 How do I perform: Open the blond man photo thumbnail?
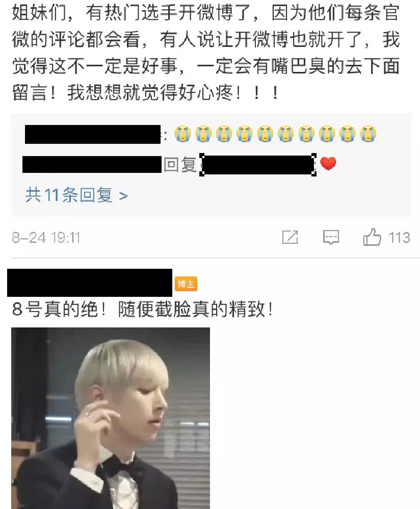pyautogui.click(x=111, y=418)
